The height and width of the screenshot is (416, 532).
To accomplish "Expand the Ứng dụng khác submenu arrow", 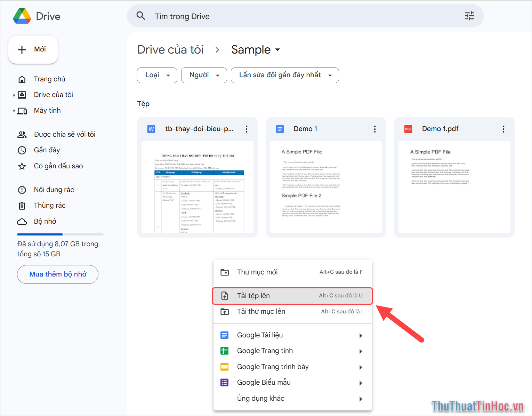I will 361,399.
